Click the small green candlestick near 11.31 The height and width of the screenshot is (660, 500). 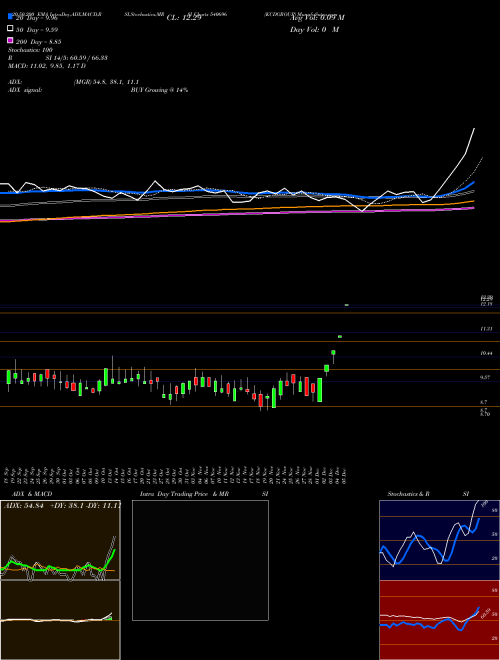340,336
